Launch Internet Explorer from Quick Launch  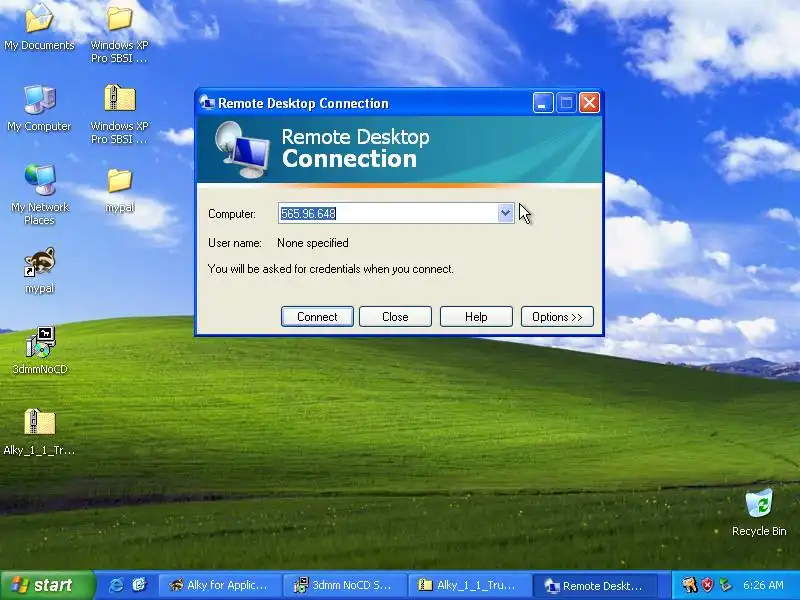coord(116,585)
